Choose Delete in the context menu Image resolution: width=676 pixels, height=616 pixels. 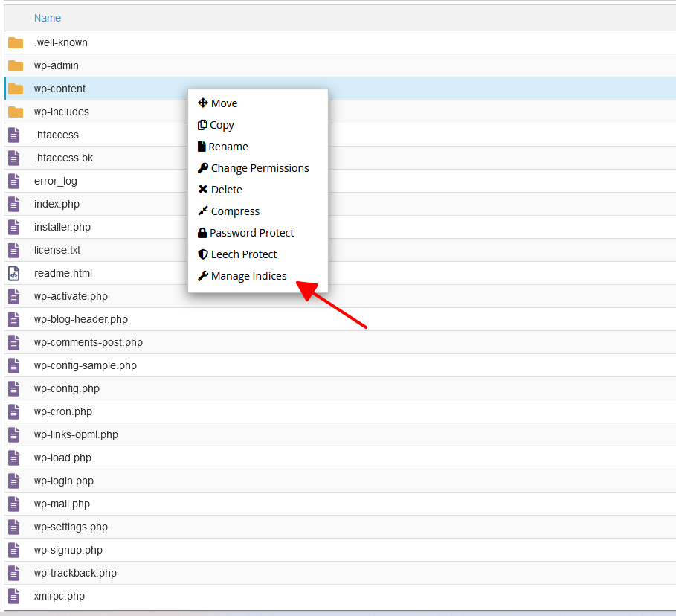tap(226, 190)
